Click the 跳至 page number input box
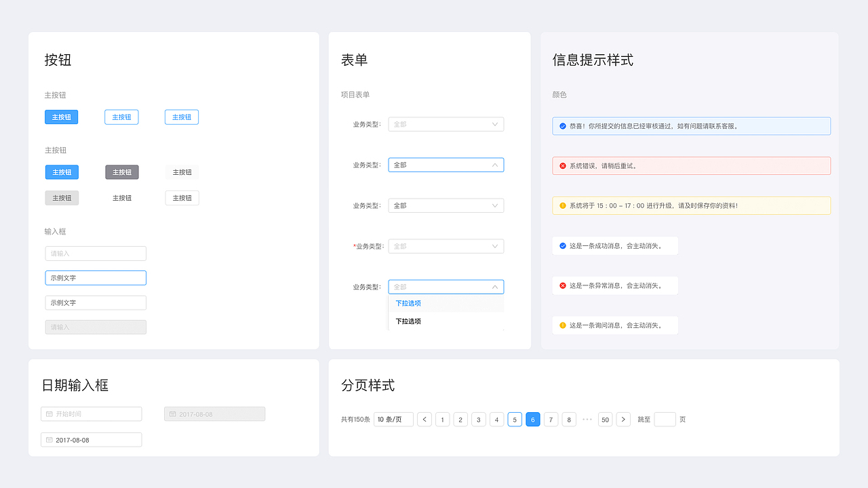 pos(665,420)
